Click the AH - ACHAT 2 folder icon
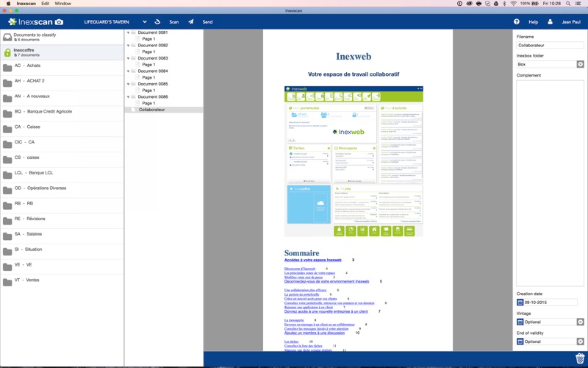This screenshot has height=368, width=588. coord(7,83)
